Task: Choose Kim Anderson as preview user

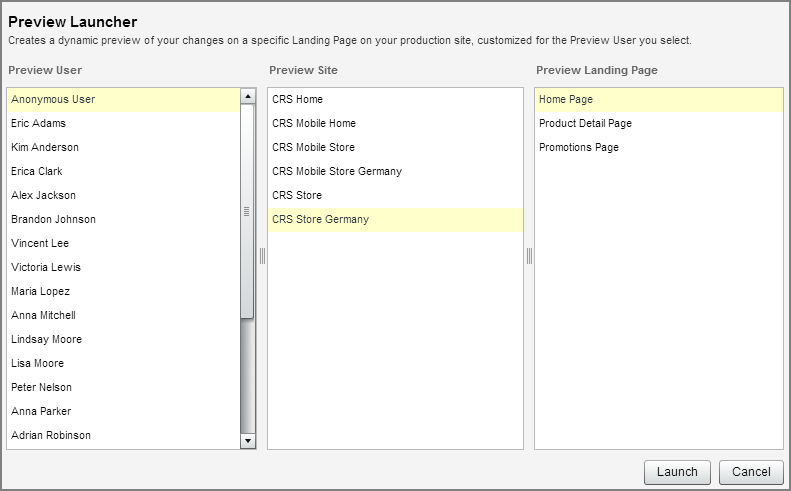Action: coord(45,148)
